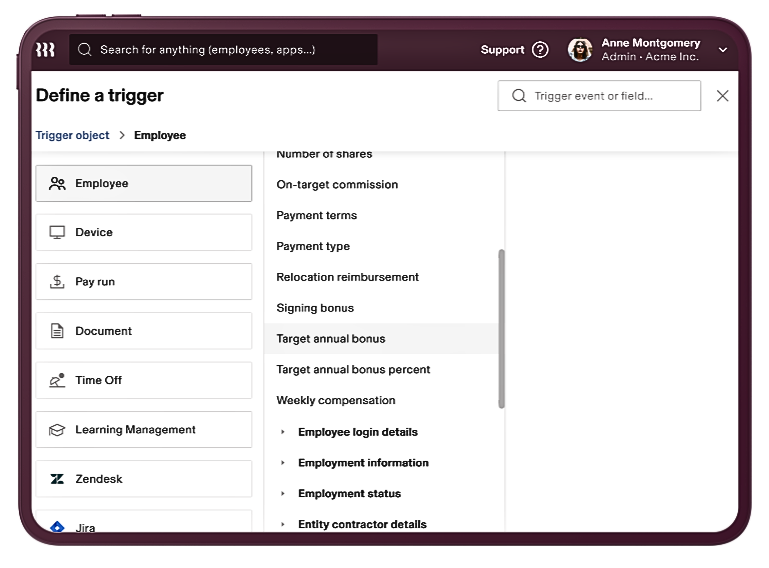The width and height of the screenshot is (769, 568).
Task: Click the Employee people icon
Action: tap(57, 183)
